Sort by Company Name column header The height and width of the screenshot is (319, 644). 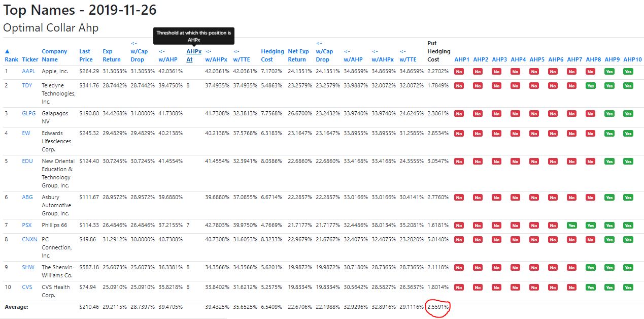coord(54,55)
